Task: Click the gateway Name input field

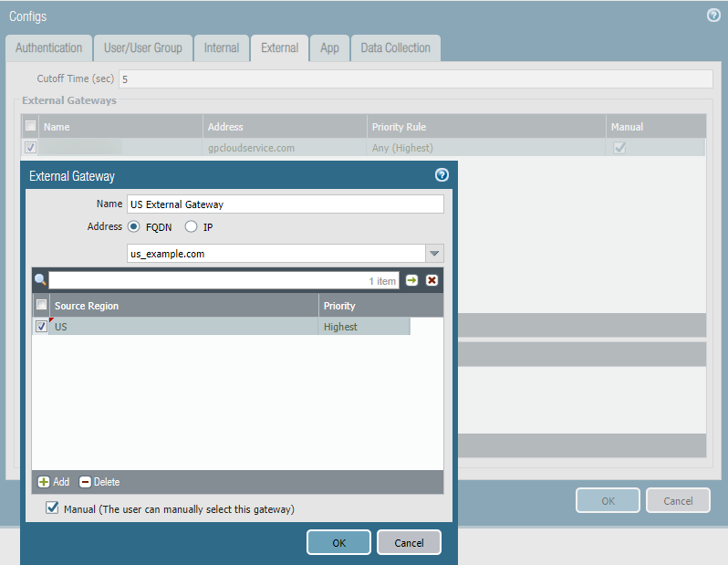Action: (x=285, y=204)
